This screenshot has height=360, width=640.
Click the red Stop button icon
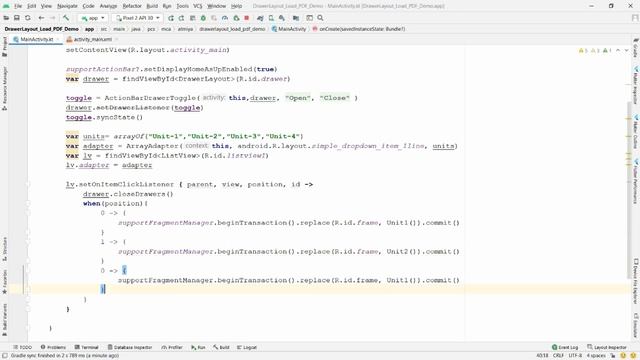coord(247,18)
